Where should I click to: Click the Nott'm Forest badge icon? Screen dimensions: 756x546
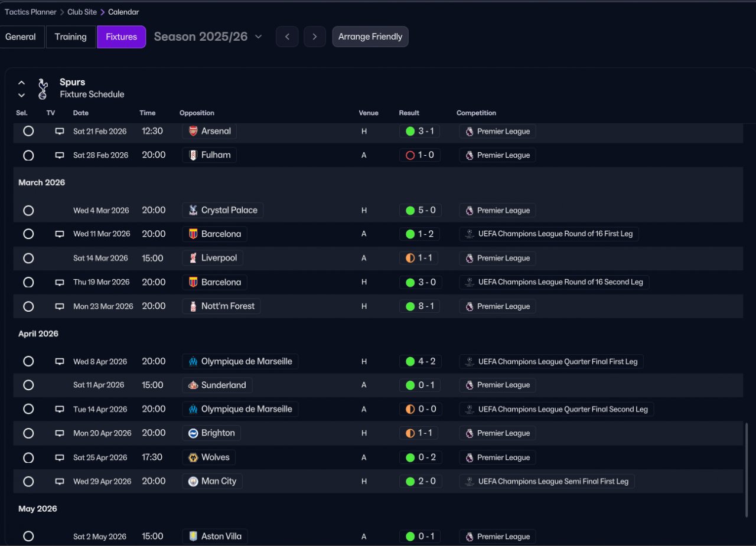(x=193, y=306)
